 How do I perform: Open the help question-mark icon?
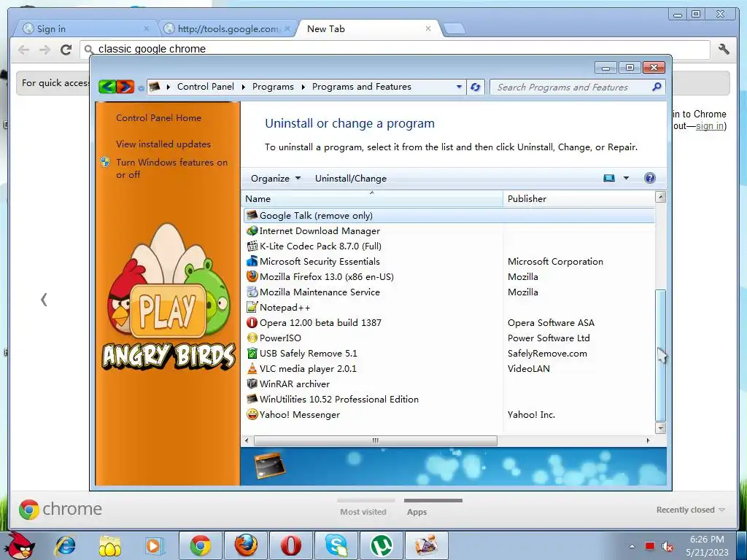pyautogui.click(x=649, y=178)
